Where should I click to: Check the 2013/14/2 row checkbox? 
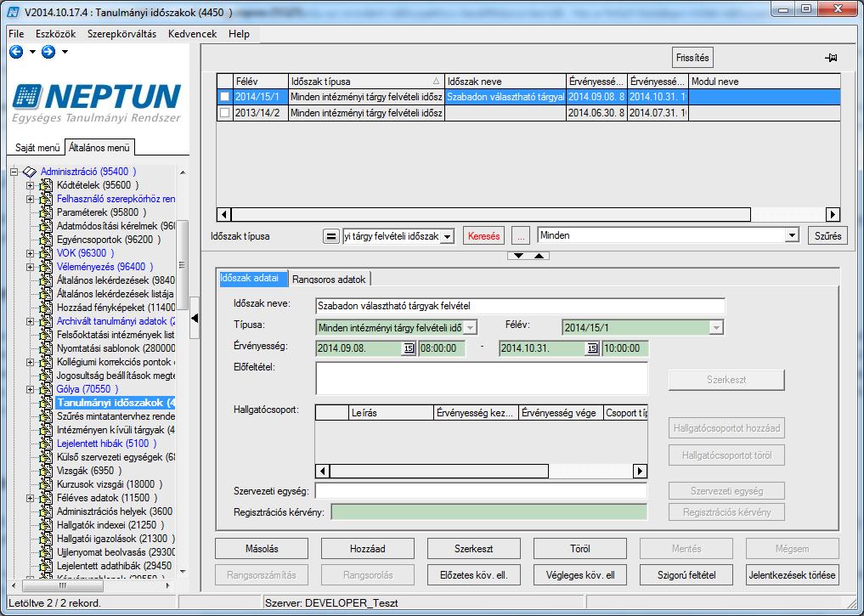225,113
